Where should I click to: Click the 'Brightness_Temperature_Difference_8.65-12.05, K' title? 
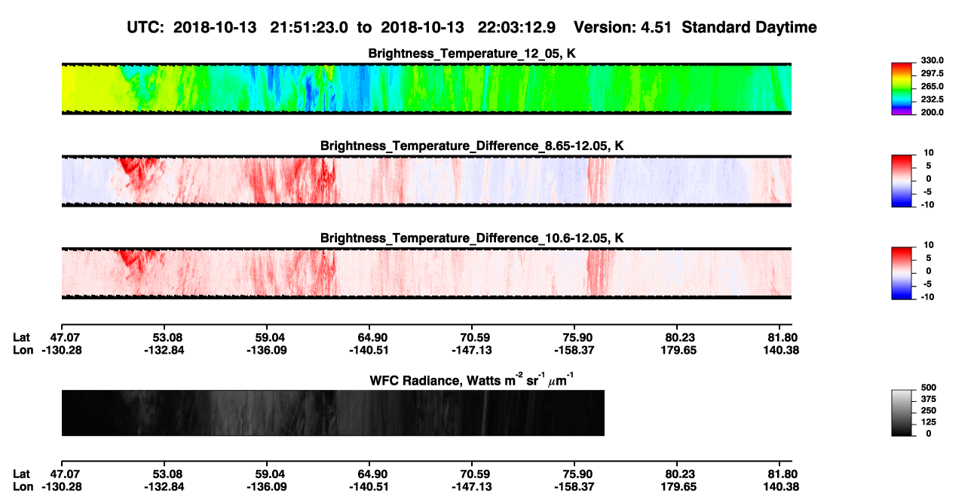pos(472,146)
